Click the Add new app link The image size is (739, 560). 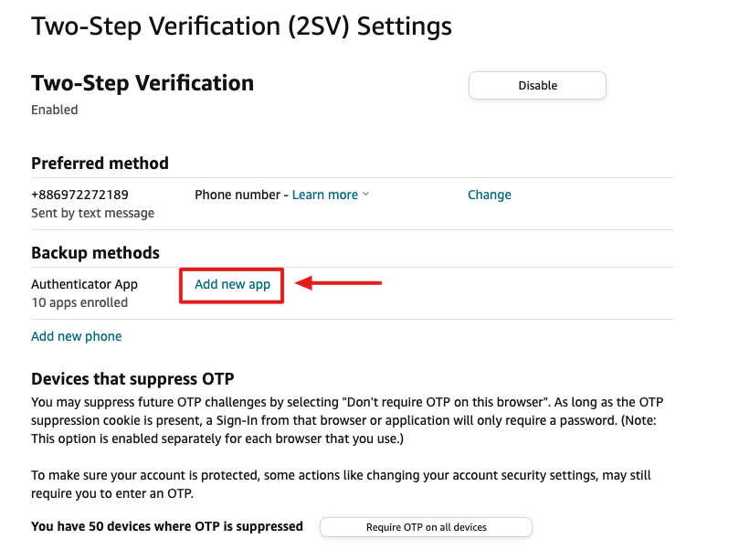tap(232, 284)
